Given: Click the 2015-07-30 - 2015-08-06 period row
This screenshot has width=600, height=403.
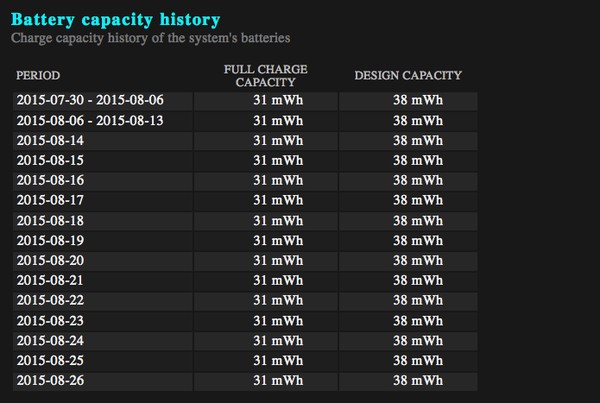Looking at the screenshot, I should coord(90,101).
